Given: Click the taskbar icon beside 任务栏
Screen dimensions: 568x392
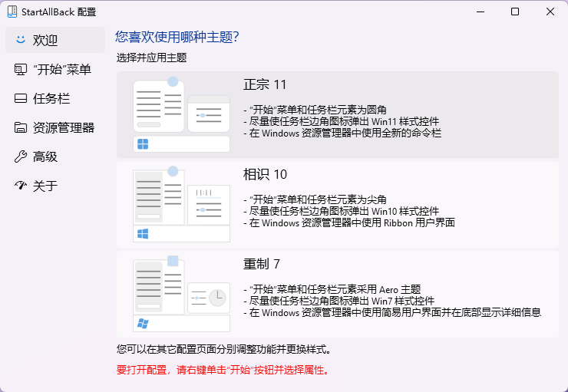Looking at the screenshot, I should pos(21,98).
